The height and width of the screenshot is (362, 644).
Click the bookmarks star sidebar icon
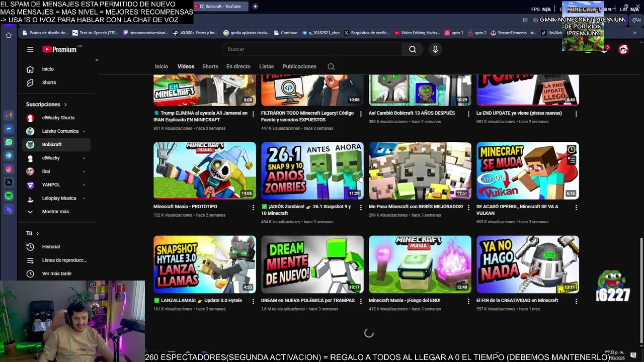pyautogui.click(x=9, y=35)
